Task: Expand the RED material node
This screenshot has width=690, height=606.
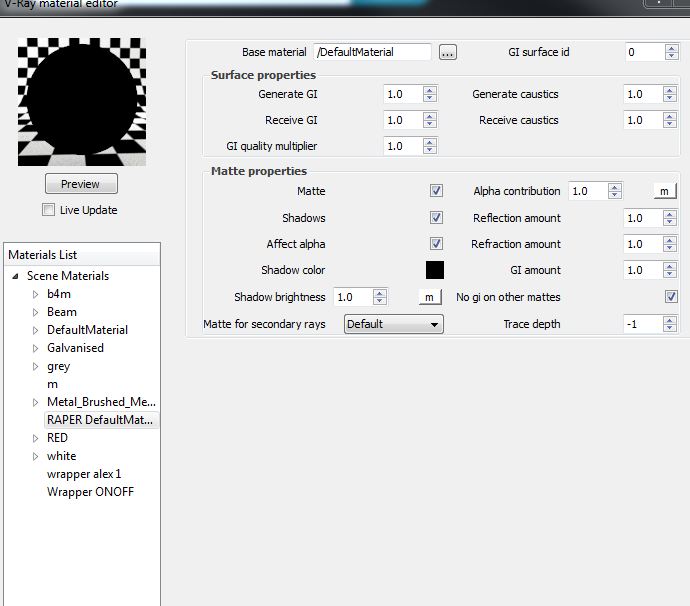Action: pyautogui.click(x=36, y=438)
